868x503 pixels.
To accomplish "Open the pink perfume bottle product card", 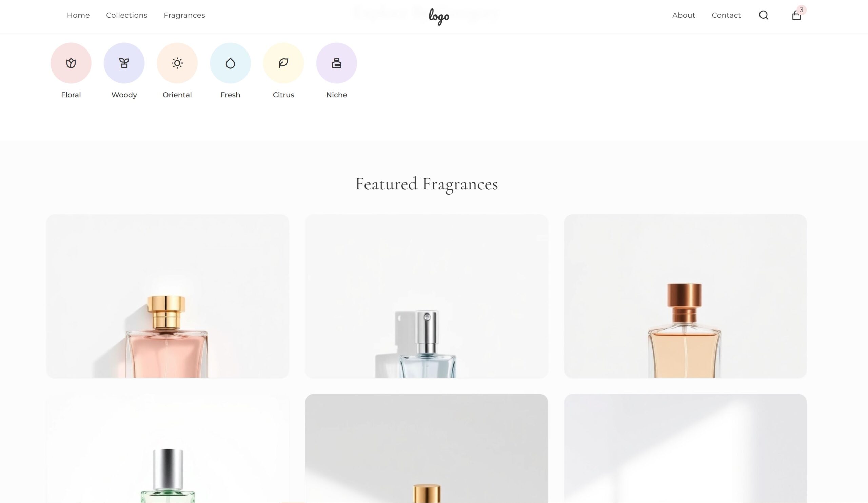I will pos(168,296).
